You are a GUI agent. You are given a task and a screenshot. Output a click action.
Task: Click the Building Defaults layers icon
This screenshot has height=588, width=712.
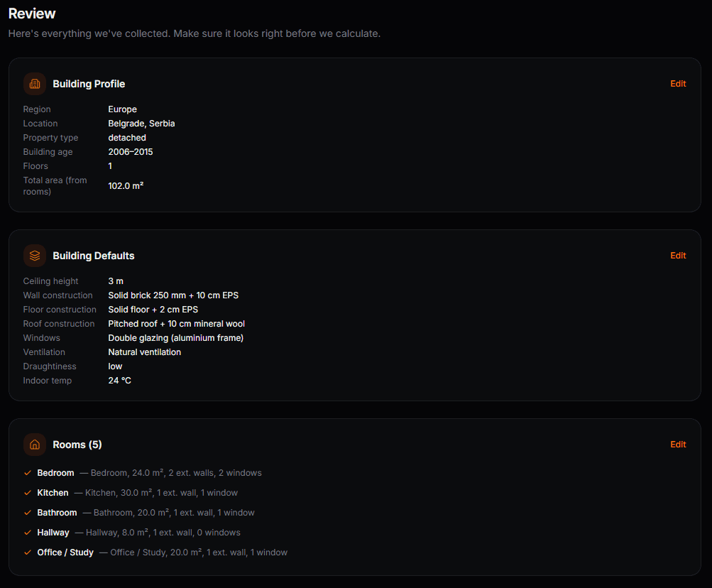coord(35,256)
